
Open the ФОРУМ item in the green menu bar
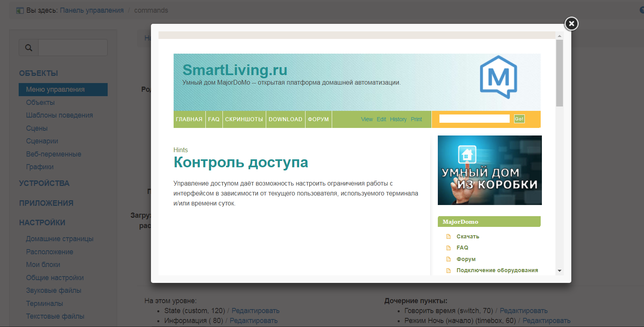[318, 119]
